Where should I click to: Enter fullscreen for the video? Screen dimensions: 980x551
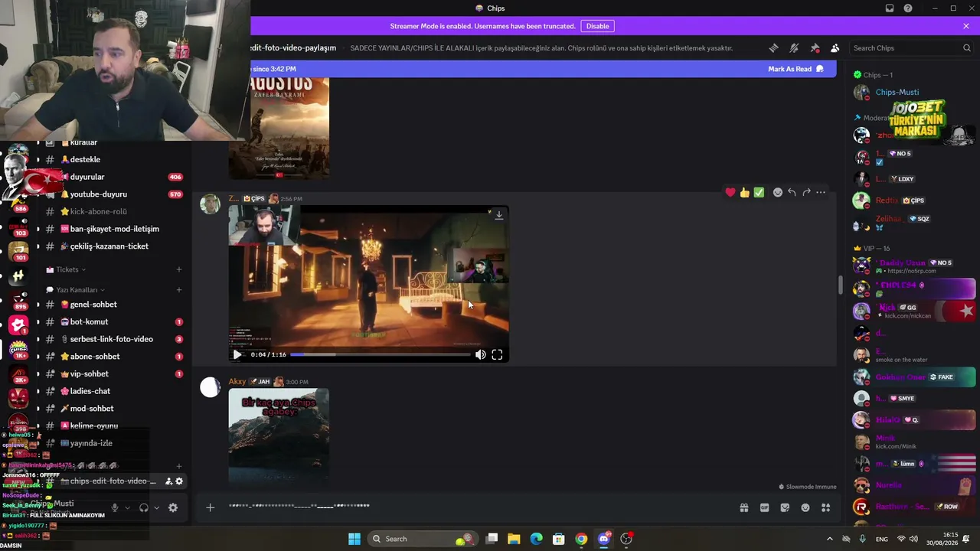[497, 354]
